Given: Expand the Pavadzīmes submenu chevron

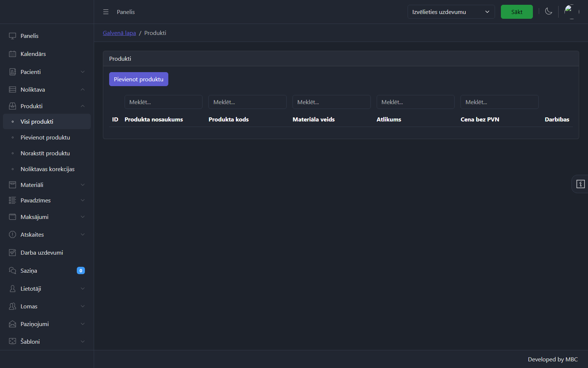Looking at the screenshot, I should point(83,200).
